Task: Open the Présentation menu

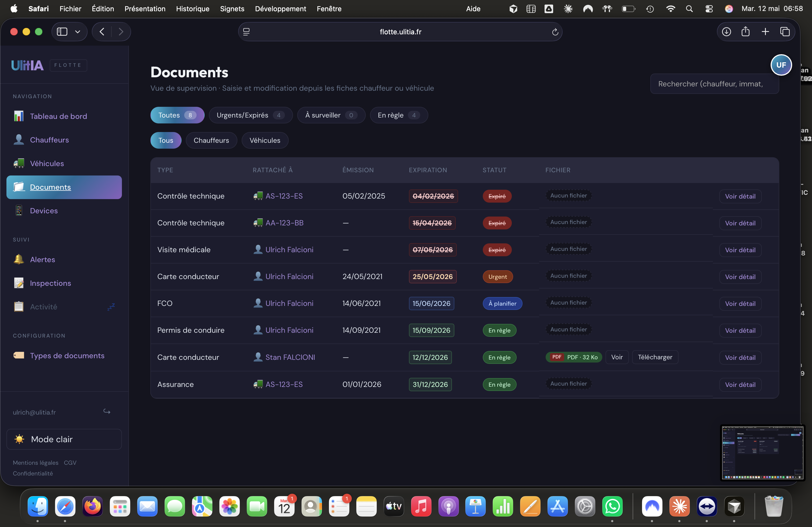Action: 145,9
